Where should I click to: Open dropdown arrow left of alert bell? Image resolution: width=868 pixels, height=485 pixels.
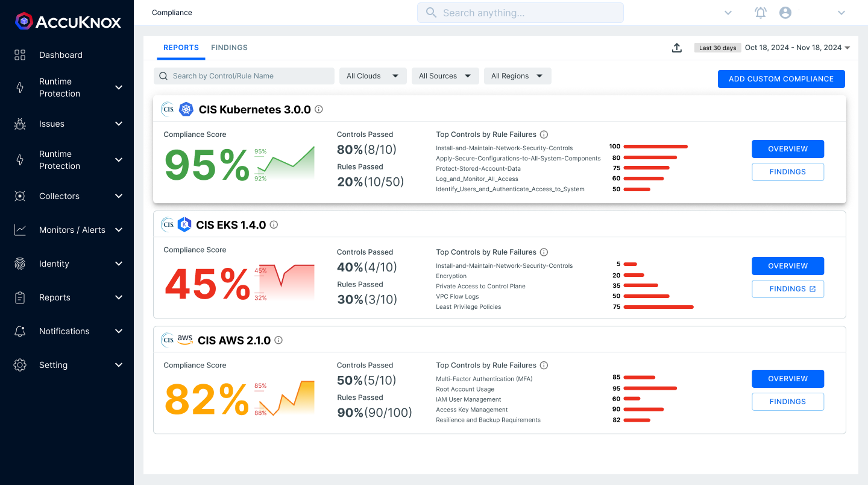[x=728, y=13]
